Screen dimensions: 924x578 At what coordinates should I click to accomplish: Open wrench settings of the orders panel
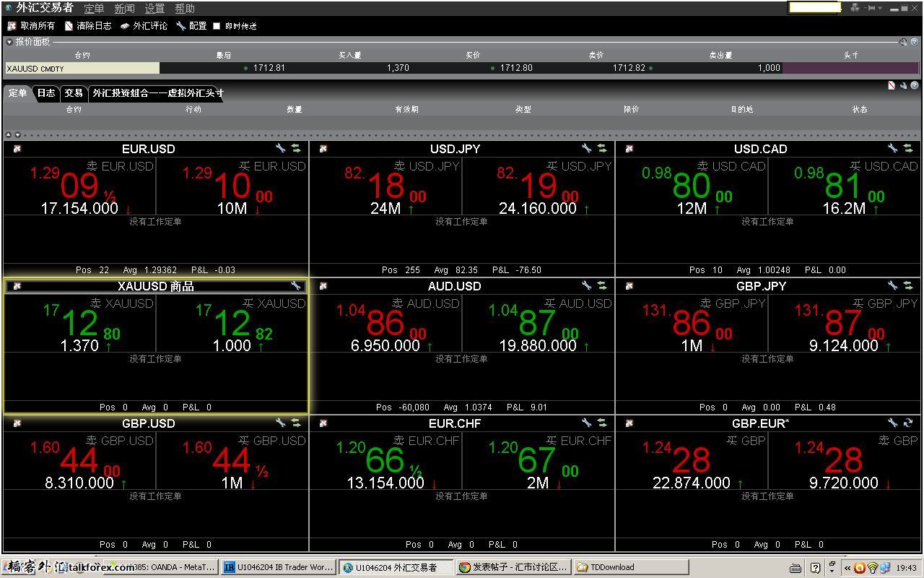click(903, 85)
